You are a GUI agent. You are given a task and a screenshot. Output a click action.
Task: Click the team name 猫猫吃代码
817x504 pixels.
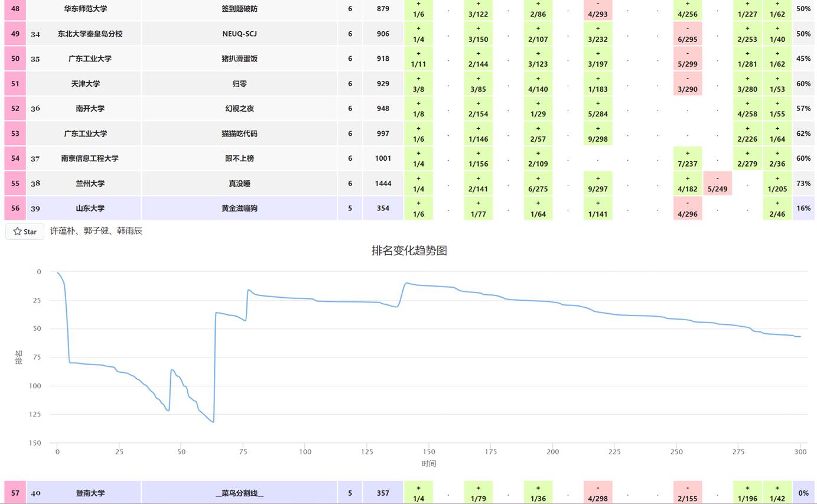pyautogui.click(x=239, y=134)
